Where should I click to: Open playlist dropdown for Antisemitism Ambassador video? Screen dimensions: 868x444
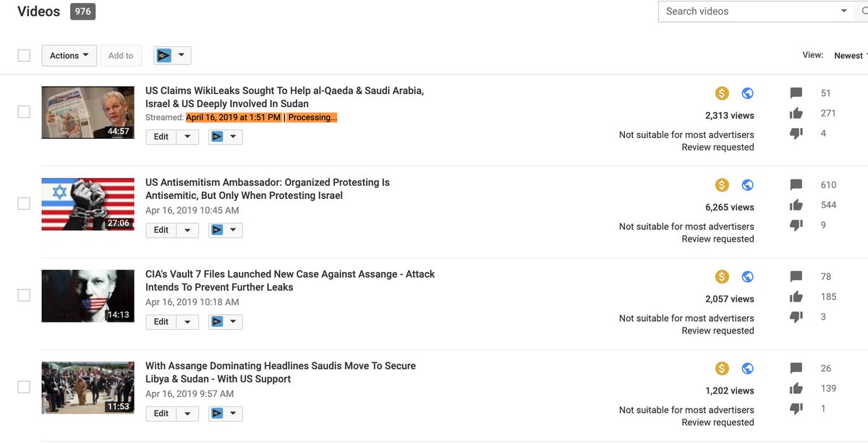coord(225,231)
